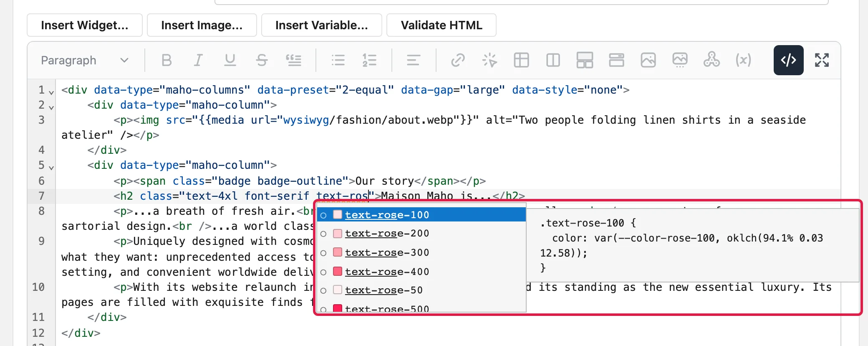This screenshot has width=868, height=346.
Task: Insert a table
Action: (521, 60)
